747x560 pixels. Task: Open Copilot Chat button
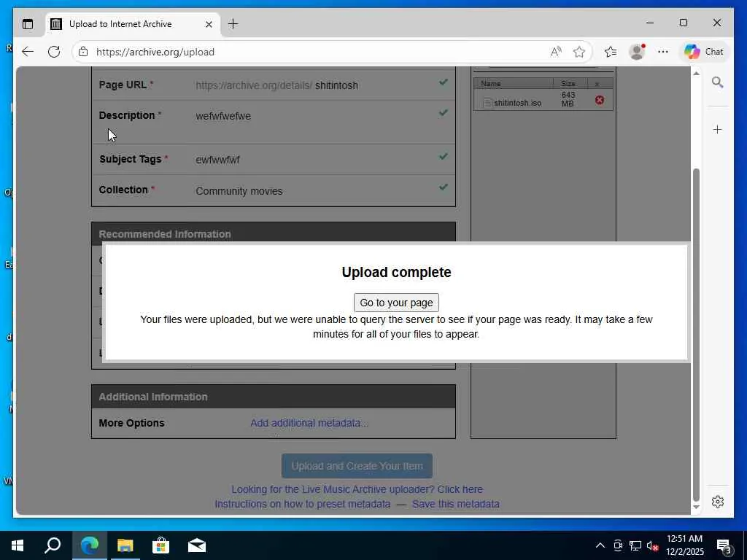tap(704, 52)
